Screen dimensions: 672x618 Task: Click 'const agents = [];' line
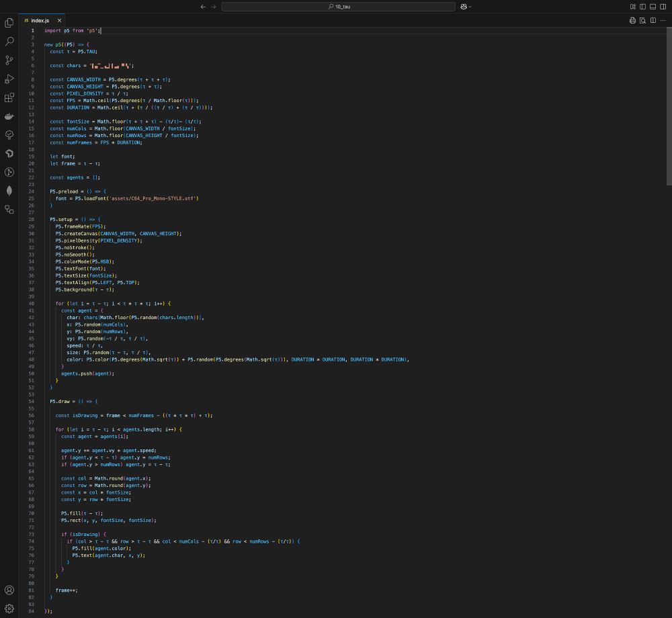pos(75,177)
